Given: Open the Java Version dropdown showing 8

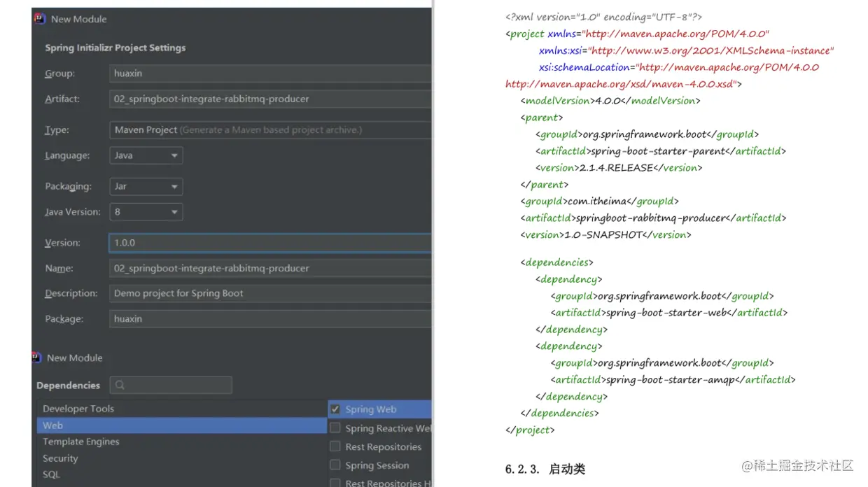Looking at the screenshot, I should pos(146,211).
